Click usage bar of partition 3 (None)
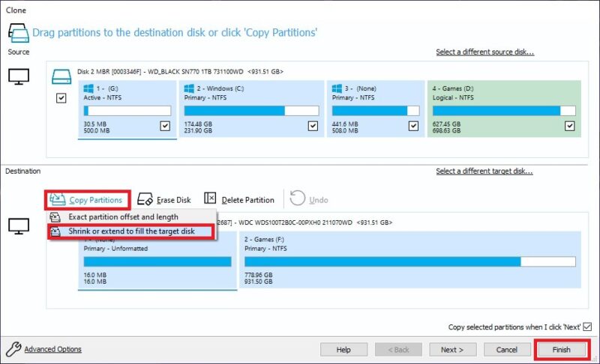 pos(376,111)
